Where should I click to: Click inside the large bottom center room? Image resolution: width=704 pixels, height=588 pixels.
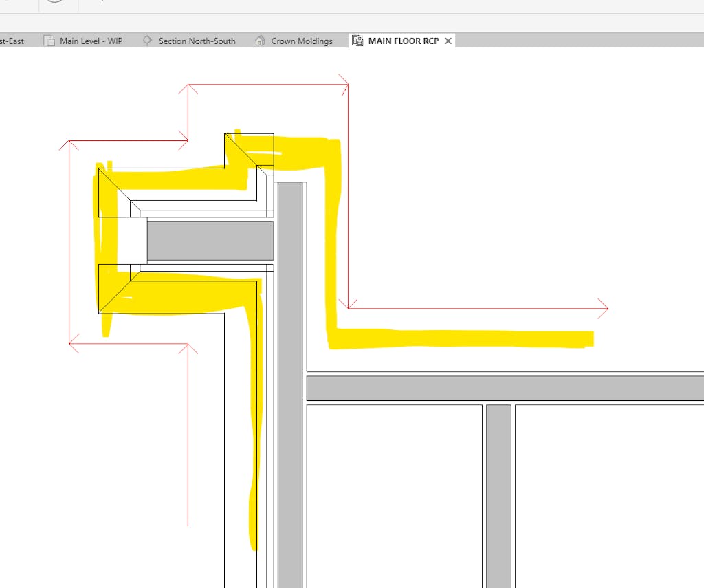393,495
